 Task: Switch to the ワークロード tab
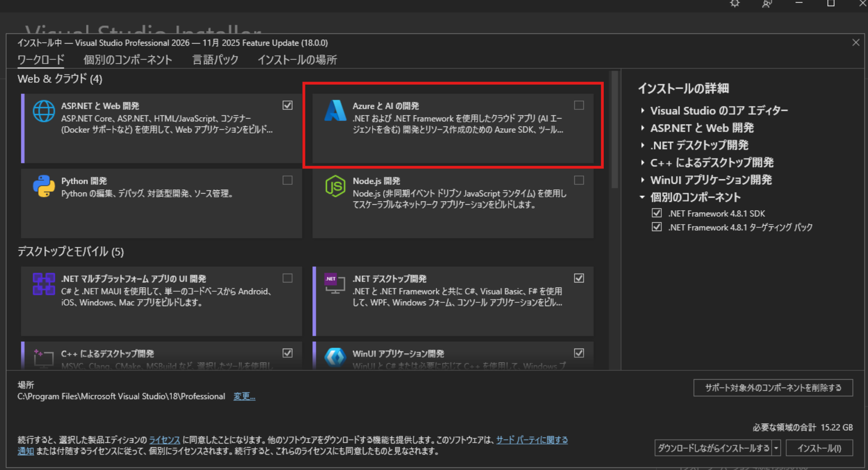pyautogui.click(x=41, y=60)
